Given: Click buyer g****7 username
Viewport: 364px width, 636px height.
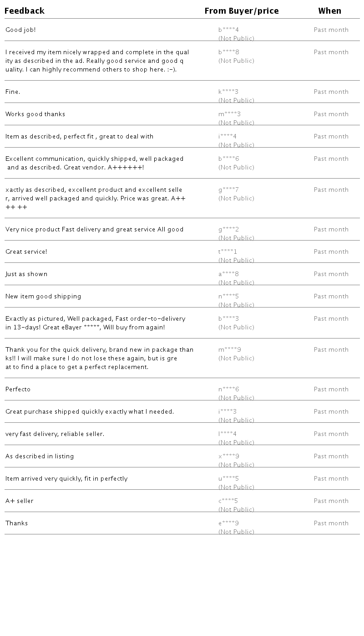Looking at the screenshot, I should pyautogui.click(x=228, y=190).
